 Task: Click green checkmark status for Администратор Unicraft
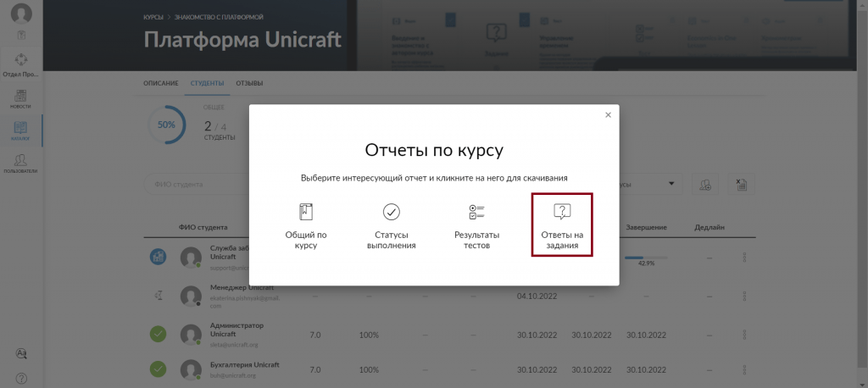pos(159,335)
